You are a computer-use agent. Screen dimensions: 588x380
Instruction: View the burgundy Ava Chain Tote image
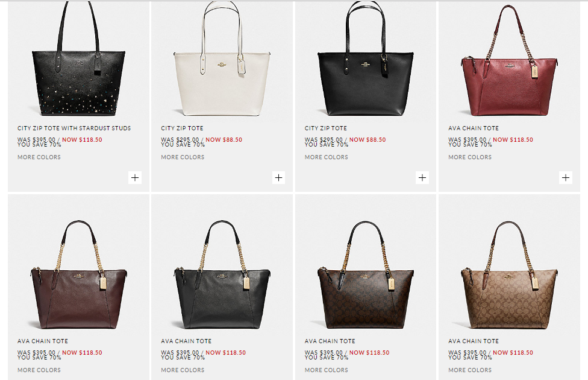coord(79,275)
